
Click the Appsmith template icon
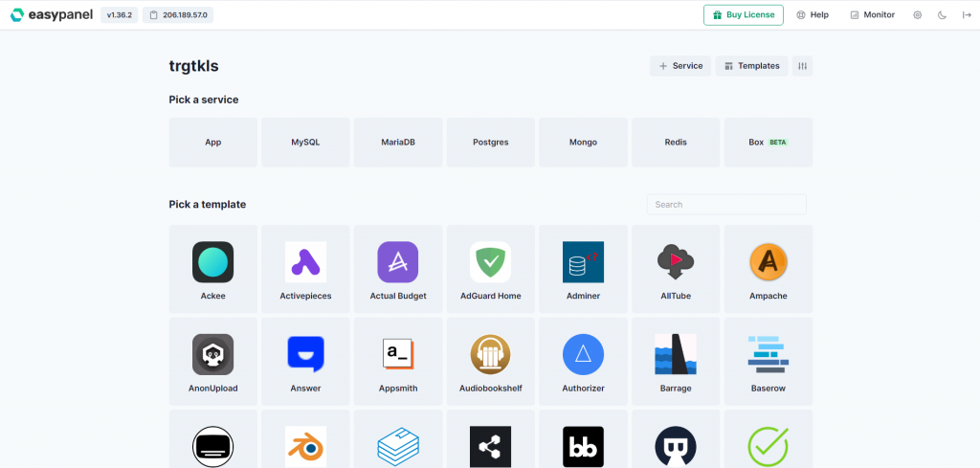click(x=397, y=354)
